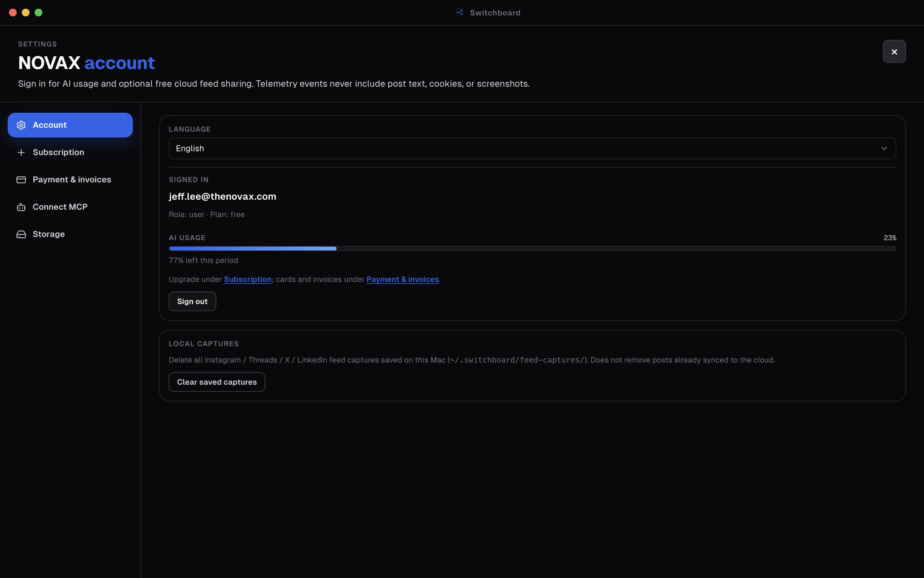The height and width of the screenshot is (578, 924).
Task: Click the Connect MCP robot icon
Action: (21, 207)
